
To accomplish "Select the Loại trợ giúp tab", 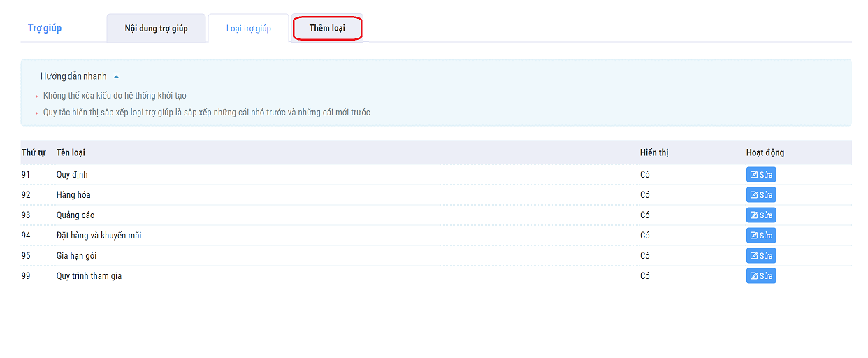I will [248, 29].
